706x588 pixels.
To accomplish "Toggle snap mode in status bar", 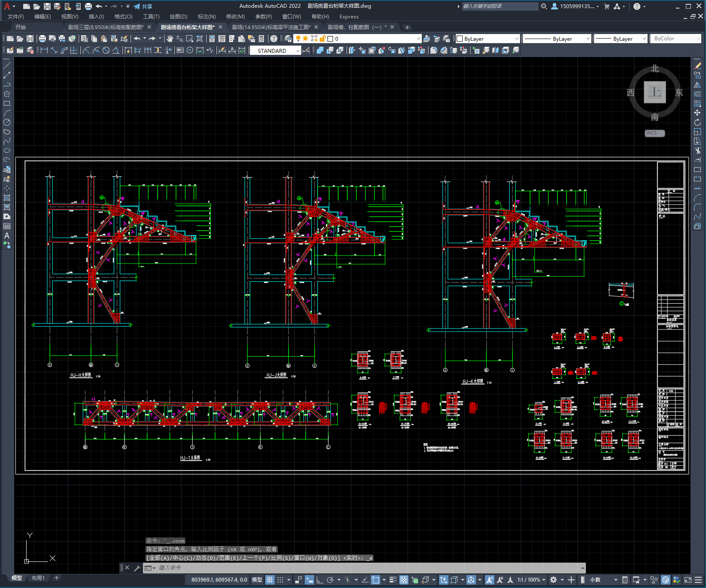I will click(280, 580).
